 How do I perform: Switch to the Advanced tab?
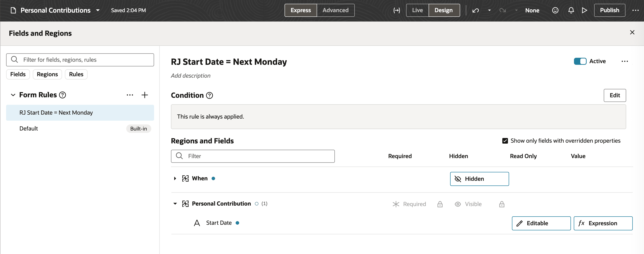pos(335,10)
